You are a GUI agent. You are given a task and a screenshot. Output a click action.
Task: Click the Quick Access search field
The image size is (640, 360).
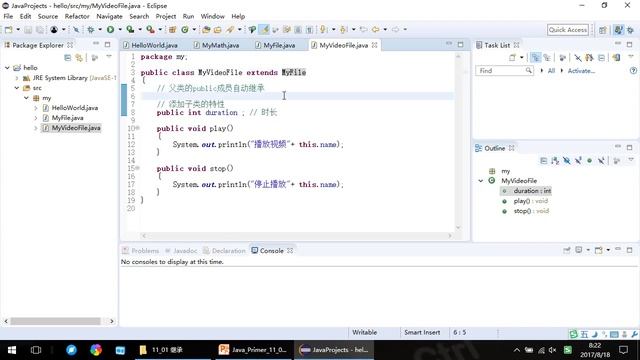click(568, 29)
